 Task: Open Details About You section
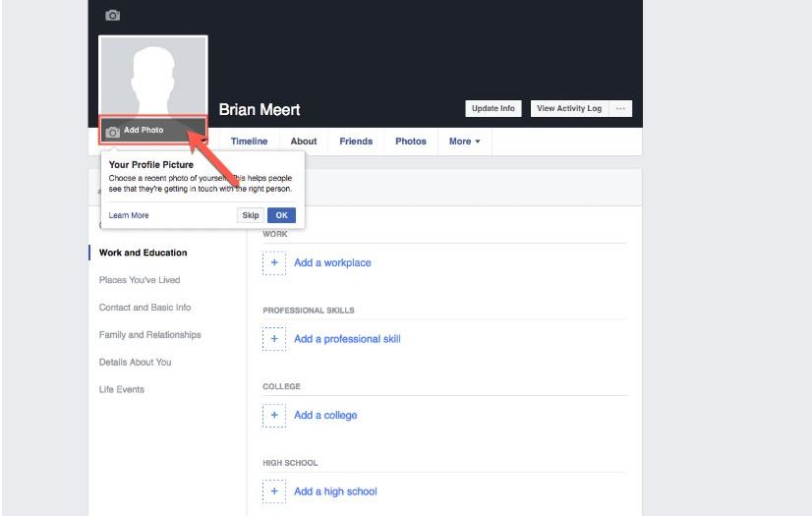[135, 363]
